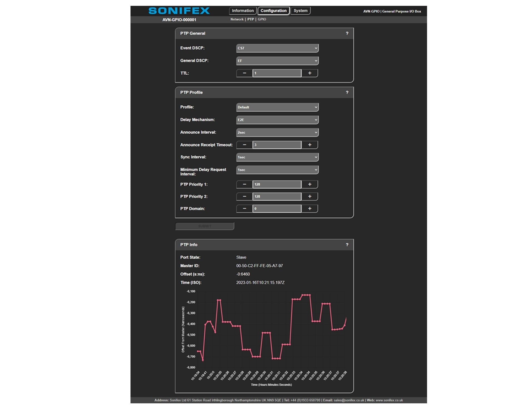Screen dimensions: 532x410
Task: Click the AVN-GPIO-000001 device name
Action: point(179,20)
